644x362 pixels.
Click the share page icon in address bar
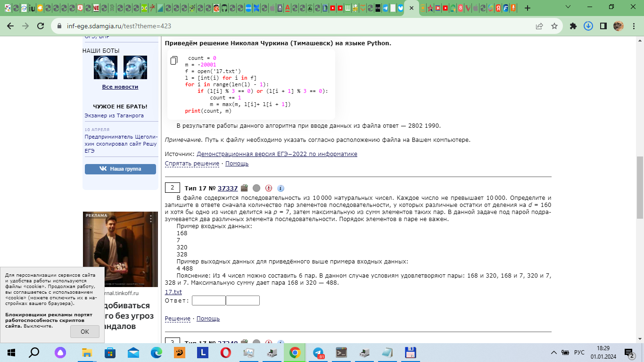pos(539,26)
